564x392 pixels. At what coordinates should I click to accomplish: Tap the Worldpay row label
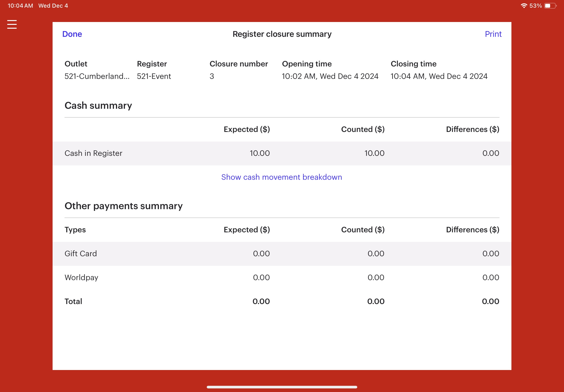(81, 278)
